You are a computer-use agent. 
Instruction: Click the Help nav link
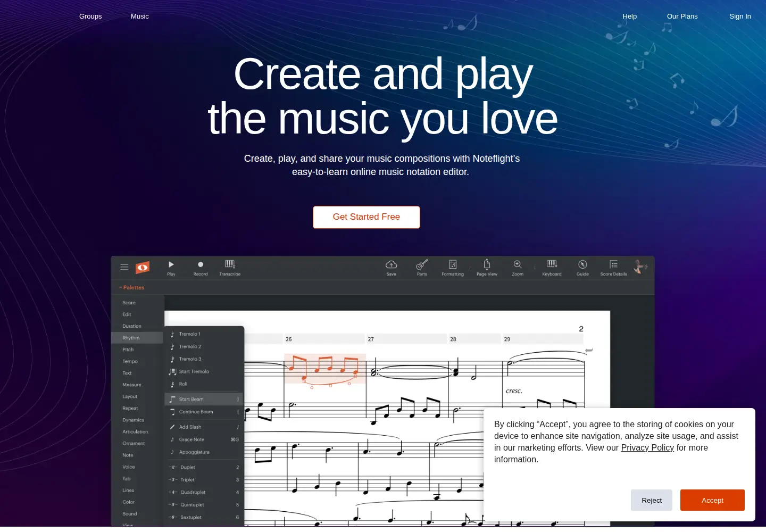[630, 16]
